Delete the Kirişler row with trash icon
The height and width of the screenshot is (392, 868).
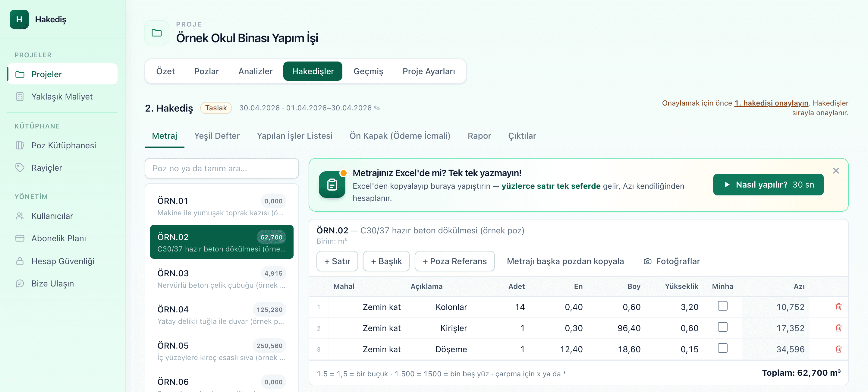click(x=838, y=328)
